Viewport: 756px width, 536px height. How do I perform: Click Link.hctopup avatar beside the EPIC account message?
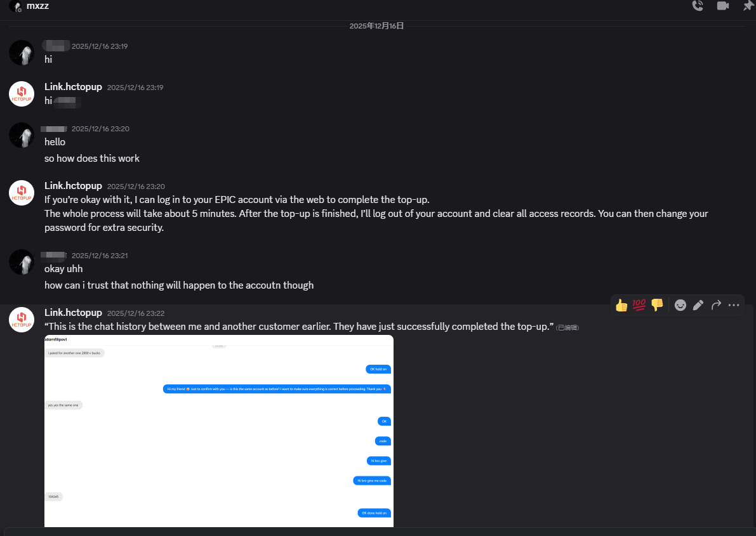[22, 193]
